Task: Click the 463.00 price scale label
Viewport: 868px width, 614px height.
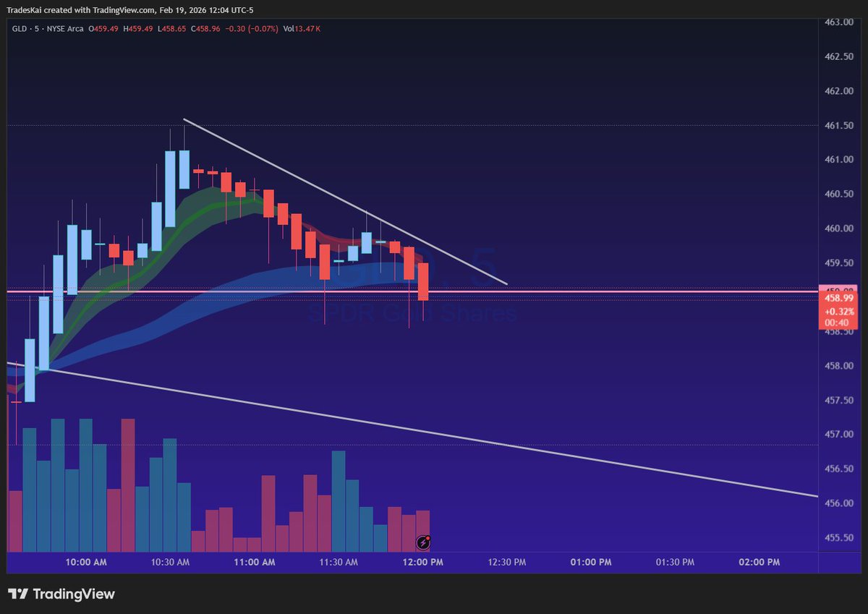Action: click(840, 22)
